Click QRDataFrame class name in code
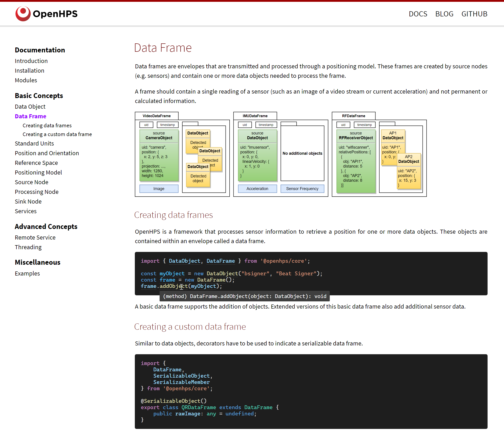 click(x=199, y=408)
